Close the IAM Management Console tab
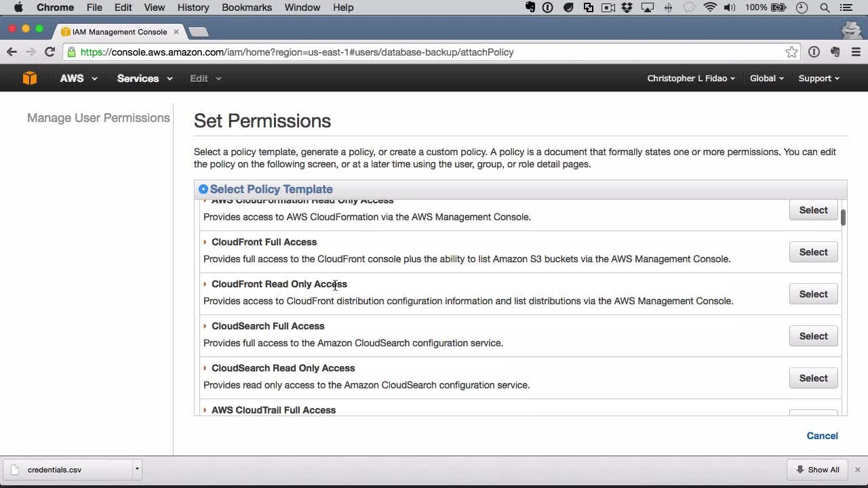This screenshot has height=488, width=868. tap(176, 32)
